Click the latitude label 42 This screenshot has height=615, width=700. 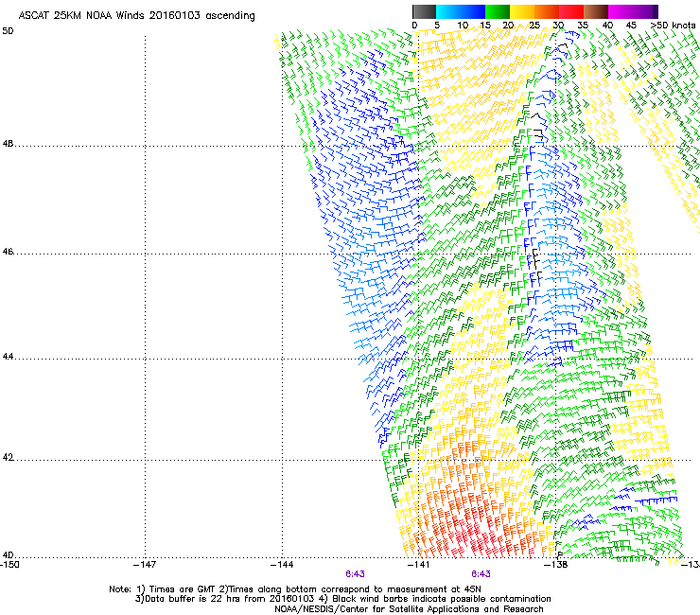pos(8,458)
